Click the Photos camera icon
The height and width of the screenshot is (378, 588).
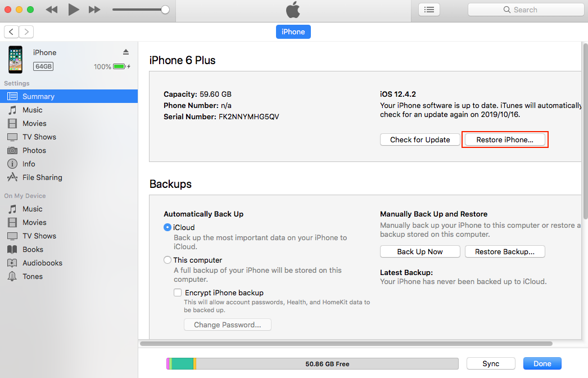[x=12, y=151]
